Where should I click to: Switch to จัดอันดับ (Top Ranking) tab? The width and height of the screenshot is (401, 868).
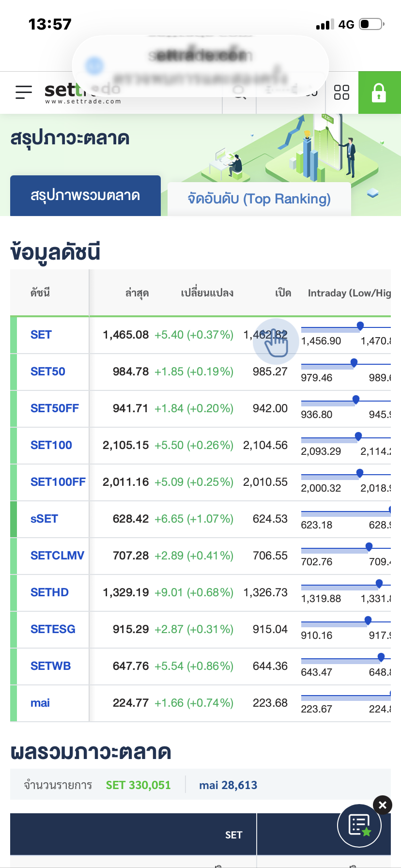[259, 199]
